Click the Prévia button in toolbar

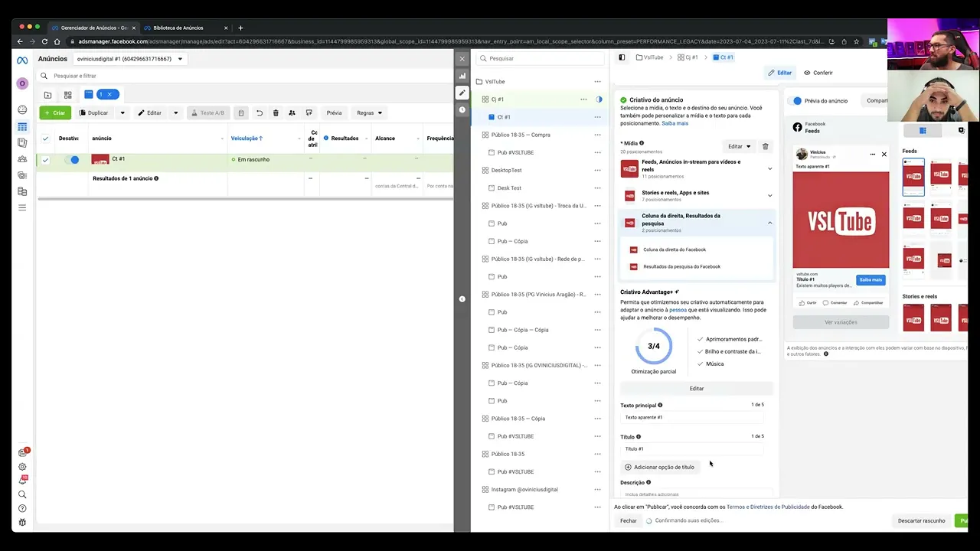click(334, 112)
